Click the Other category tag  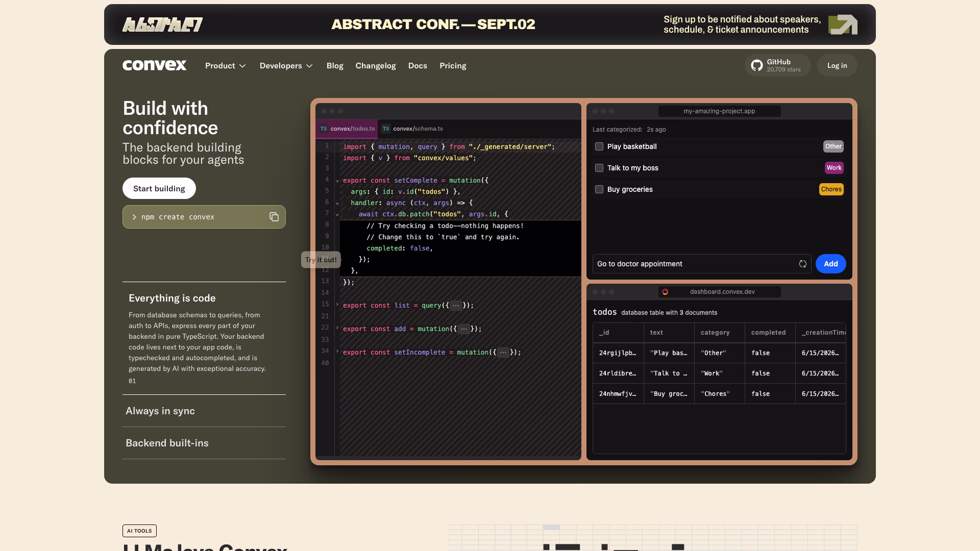tap(834, 146)
